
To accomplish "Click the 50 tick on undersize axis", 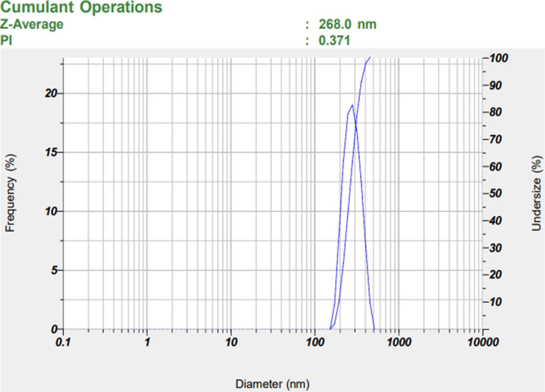I will click(x=495, y=193).
